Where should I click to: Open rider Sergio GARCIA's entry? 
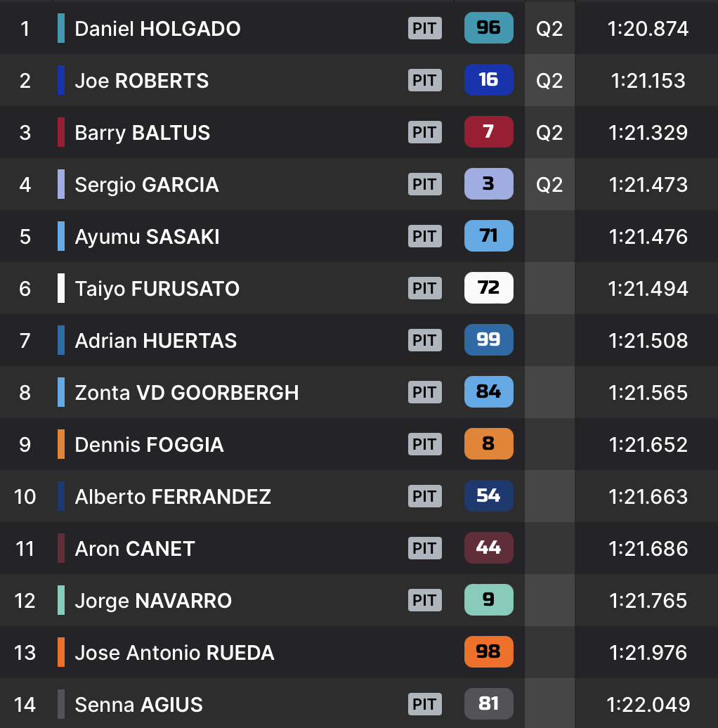point(147,185)
